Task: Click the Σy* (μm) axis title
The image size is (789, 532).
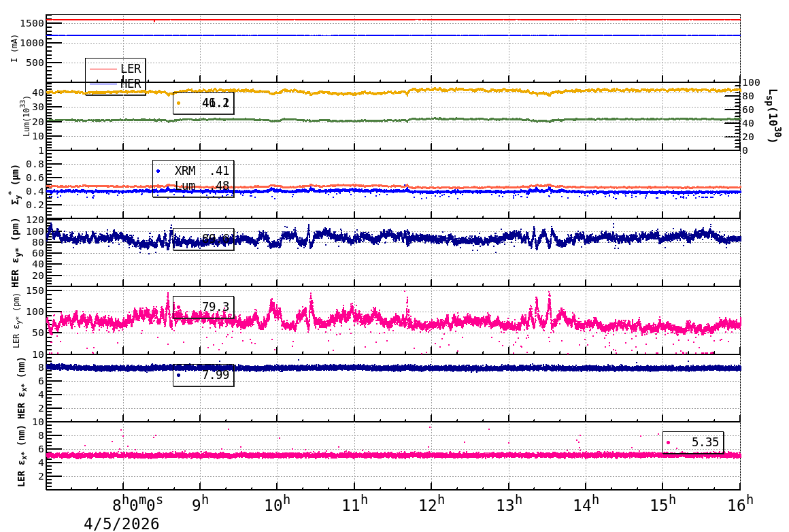Action: (16, 184)
